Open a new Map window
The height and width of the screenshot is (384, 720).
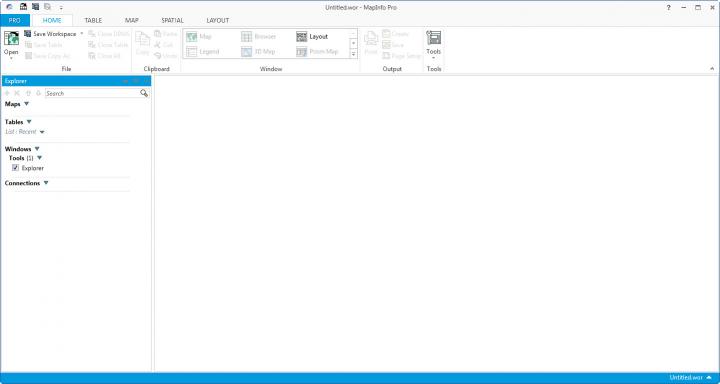pyautogui.click(x=199, y=37)
